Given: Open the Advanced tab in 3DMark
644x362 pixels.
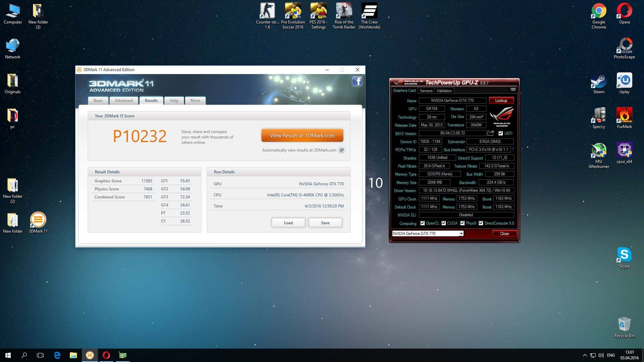Looking at the screenshot, I should click(x=124, y=101).
